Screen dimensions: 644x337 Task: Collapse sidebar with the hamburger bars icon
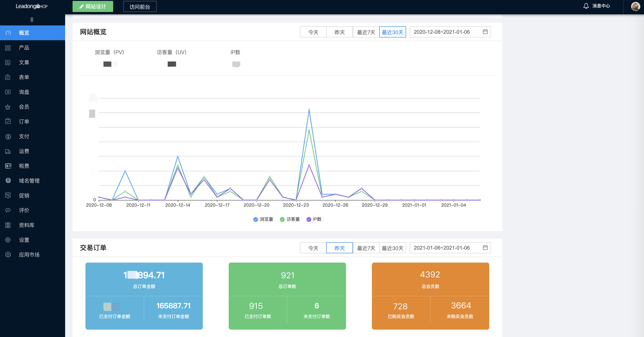click(x=32, y=19)
